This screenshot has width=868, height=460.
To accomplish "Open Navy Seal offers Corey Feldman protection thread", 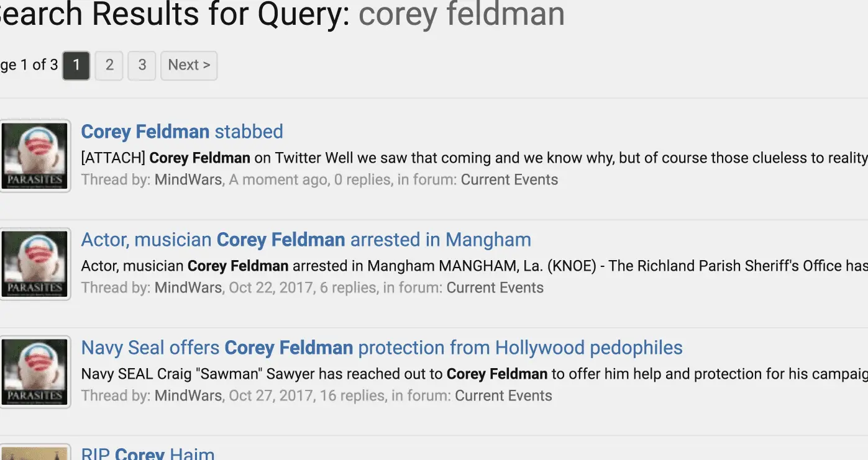I will tap(381, 348).
